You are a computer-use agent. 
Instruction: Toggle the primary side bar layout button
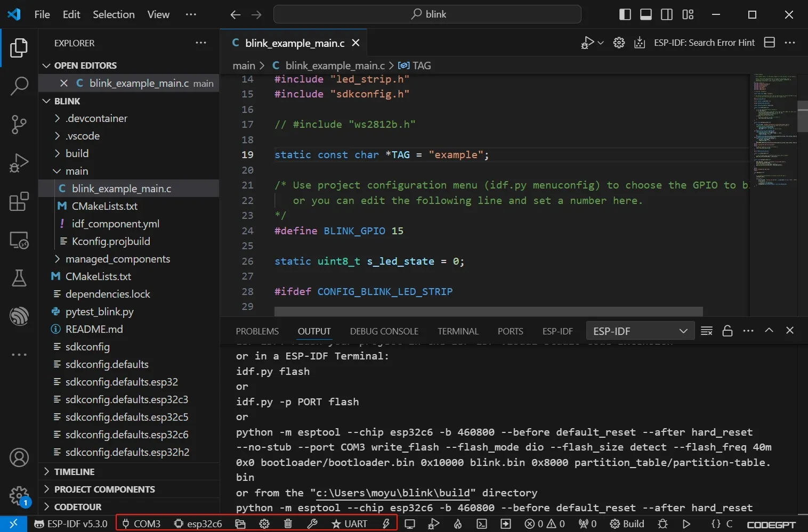coord(625,14)
